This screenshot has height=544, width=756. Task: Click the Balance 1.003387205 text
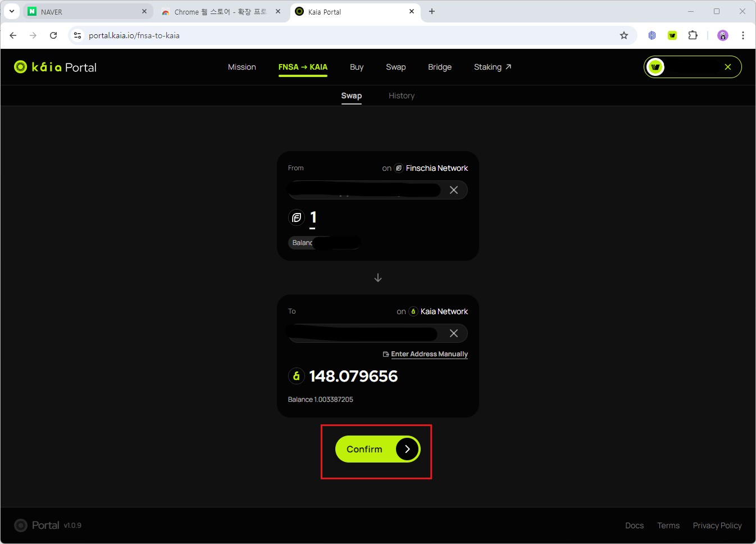321,400
